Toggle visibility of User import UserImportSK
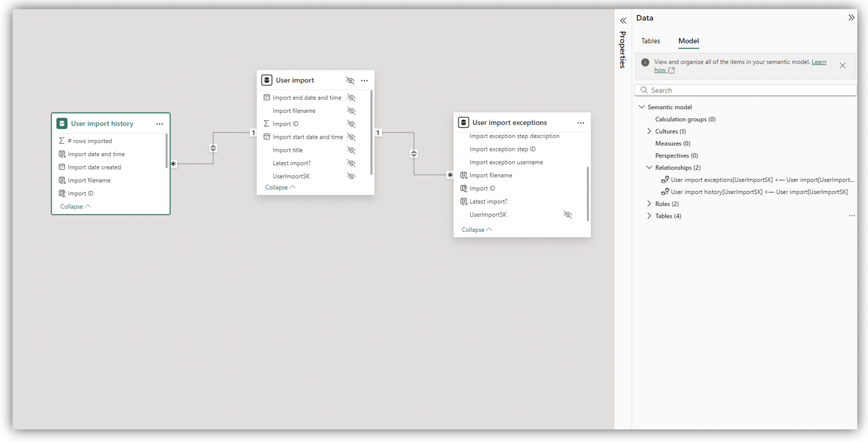The height and width of the screenshot is (442, 868). click(x=352, y=177)
